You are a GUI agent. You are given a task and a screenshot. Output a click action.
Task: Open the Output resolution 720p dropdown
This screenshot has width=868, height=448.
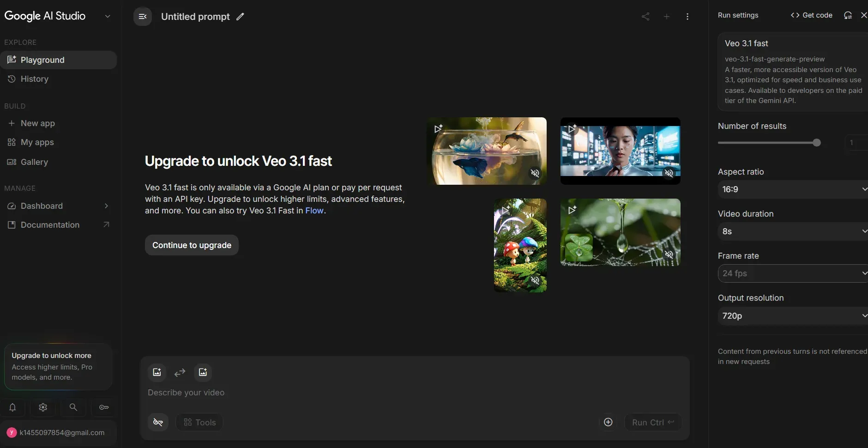tap(793, 316)
